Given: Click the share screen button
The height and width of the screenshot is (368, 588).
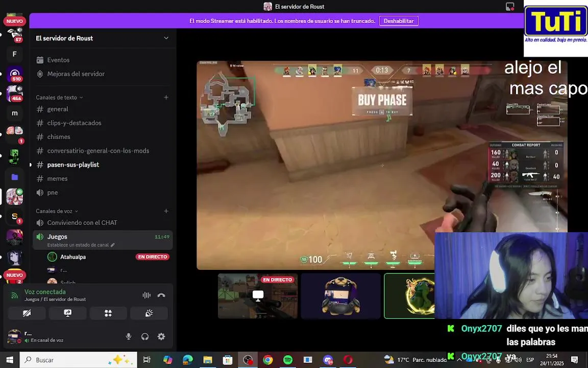Looking at the screenshot, I should click(x=67, y=313).
